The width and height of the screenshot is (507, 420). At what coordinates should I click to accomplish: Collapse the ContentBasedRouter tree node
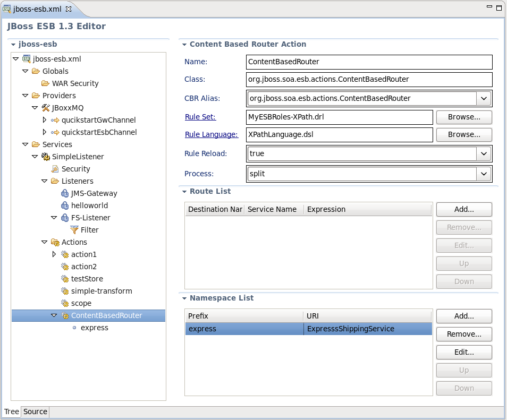tap(54, 315)
